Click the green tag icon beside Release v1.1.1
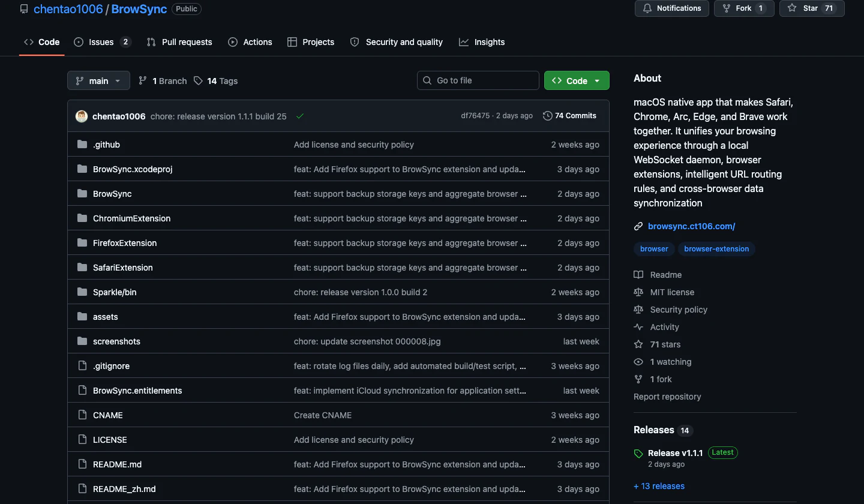The image size is (864, 504). pyautogui.click(x=638, y=454)
